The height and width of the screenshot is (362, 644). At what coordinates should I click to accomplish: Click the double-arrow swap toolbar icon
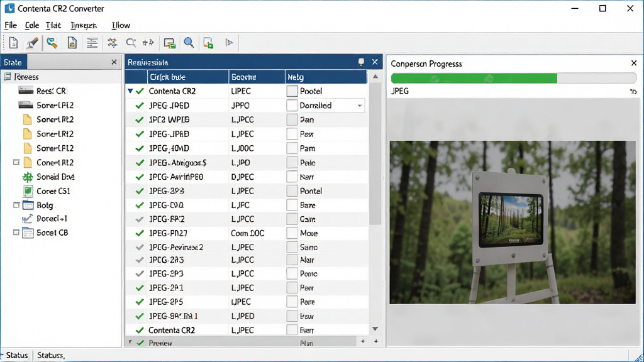pos(148,42)
